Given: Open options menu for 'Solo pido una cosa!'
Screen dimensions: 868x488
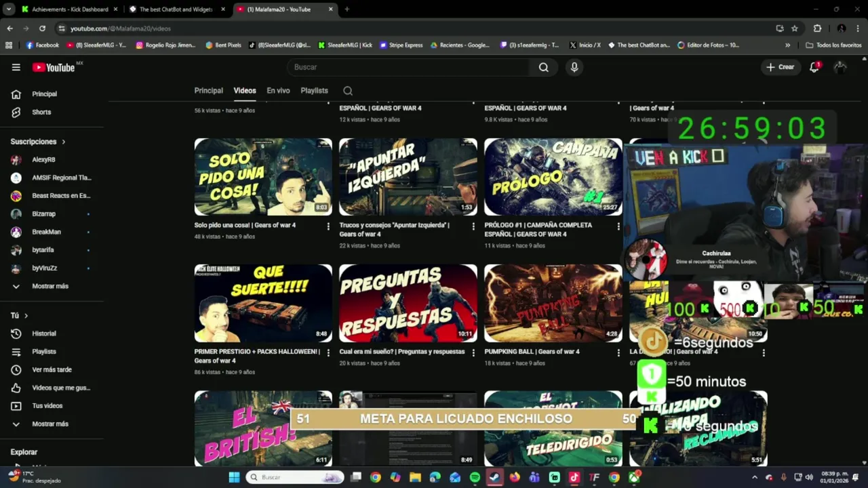Looking at the screenshot, I should click(x=328, y=226).
